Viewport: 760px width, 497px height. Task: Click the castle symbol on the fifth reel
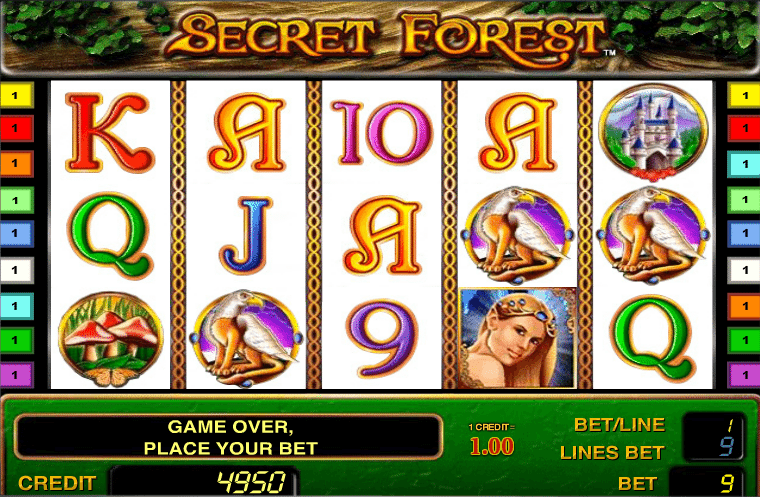click(653, 132)
